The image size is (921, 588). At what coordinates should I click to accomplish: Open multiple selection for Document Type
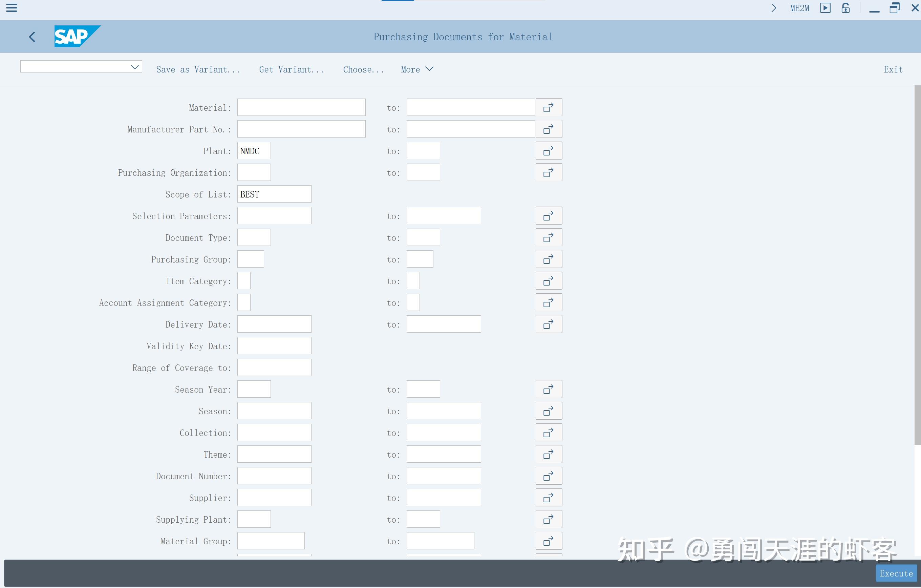[x=549, y=237]
